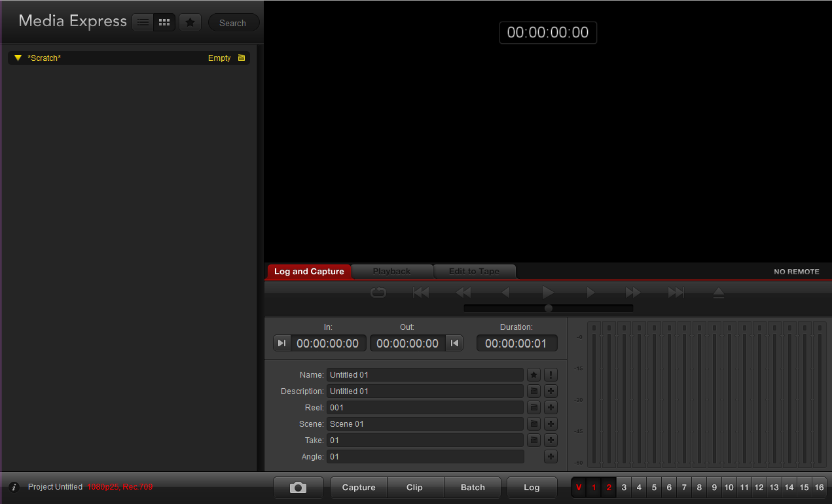Eject the tape
The image size is (832, 504).
(x=718, y=293)
